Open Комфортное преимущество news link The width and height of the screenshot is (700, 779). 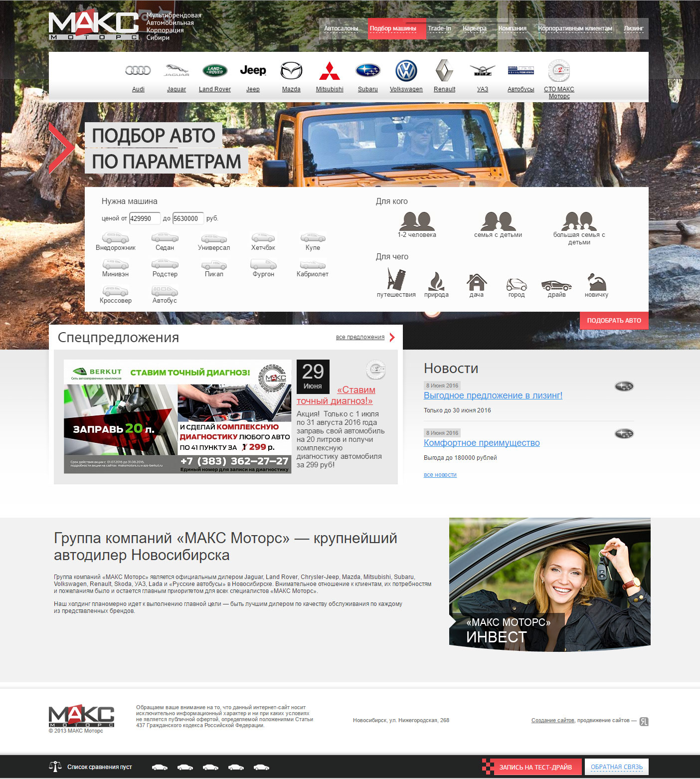(x=482, y=443)
